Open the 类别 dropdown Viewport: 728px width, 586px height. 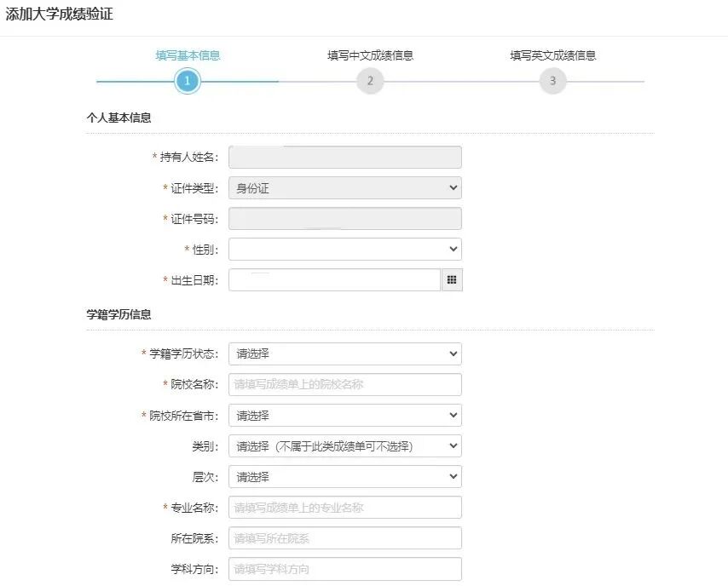click(345, 445)
